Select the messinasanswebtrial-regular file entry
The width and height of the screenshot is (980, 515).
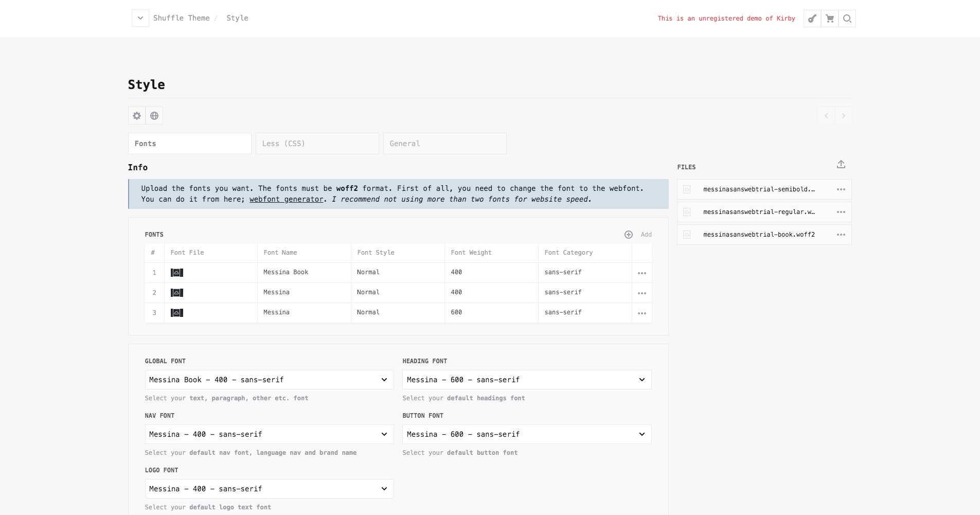(758, 212)
